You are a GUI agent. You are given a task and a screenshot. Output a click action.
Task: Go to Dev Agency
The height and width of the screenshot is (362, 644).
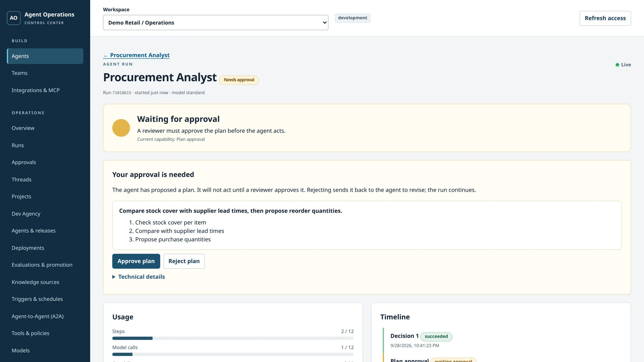click(x=45, y=214)
